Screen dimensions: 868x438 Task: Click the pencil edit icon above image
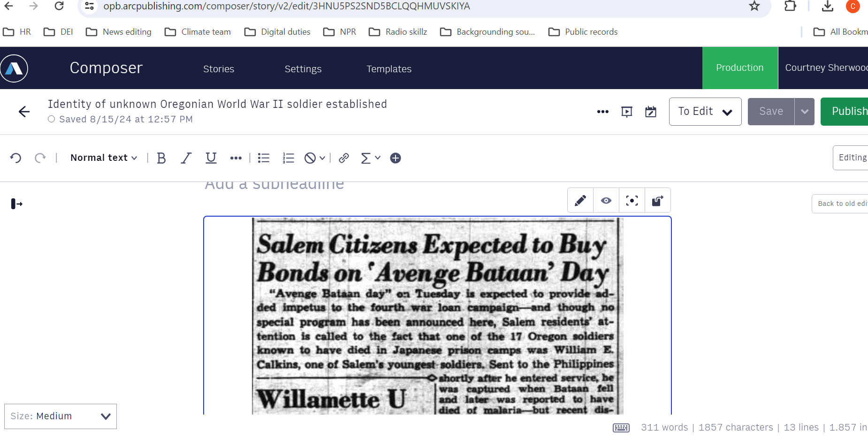point(580,201)
